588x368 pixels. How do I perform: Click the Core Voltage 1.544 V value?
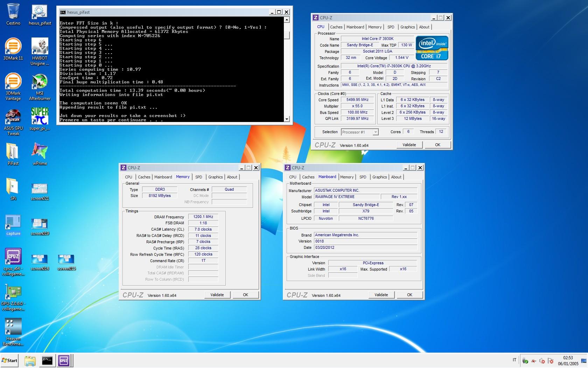(x=402, y=57)
